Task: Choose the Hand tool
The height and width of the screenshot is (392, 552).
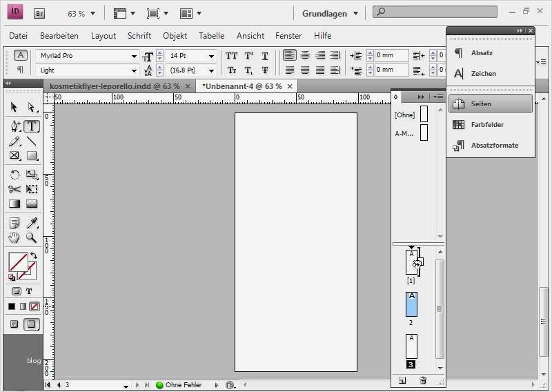Action: click(x=14, y=237)
